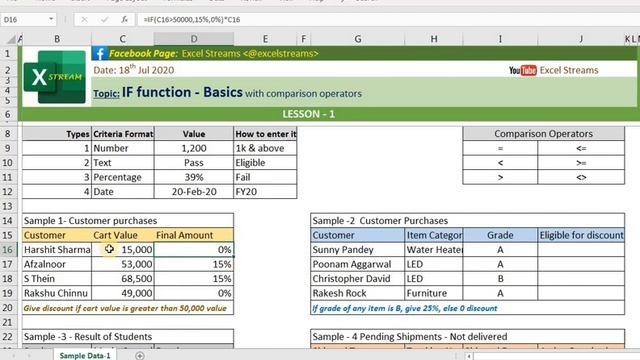
Task: Click the Facebook logo icon
Action: click(100, 53)
